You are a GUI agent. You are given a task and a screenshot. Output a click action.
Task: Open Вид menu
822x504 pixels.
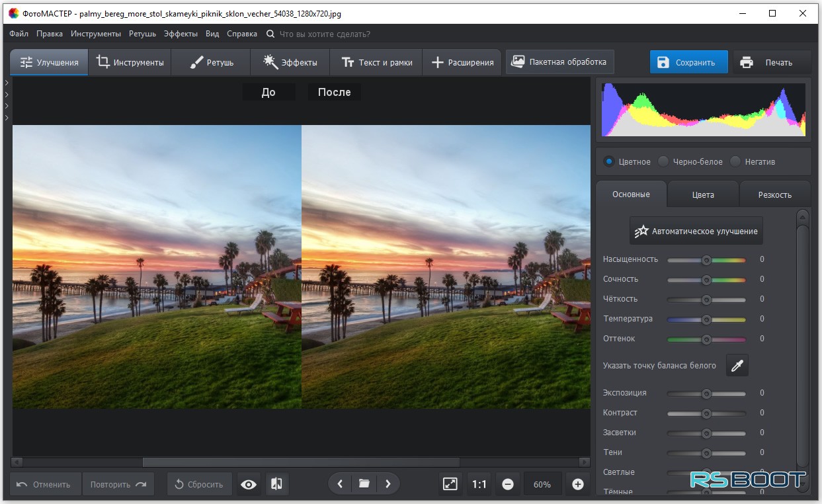pos(212,34)
